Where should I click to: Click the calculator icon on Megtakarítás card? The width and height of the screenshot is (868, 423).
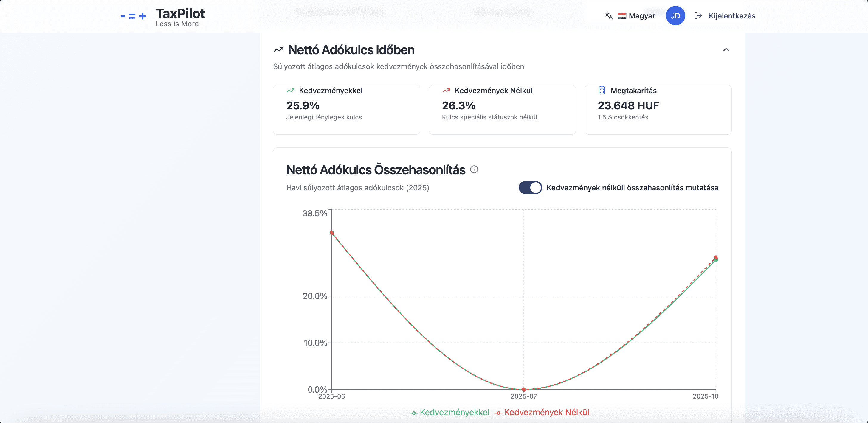(x=602, y=91)
